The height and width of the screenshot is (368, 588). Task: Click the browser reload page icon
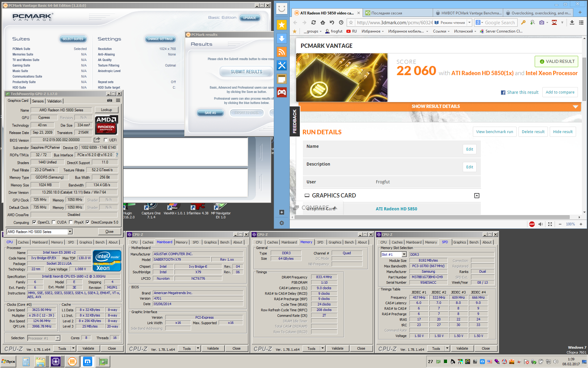pyautogui.click(x=313, y=22)
